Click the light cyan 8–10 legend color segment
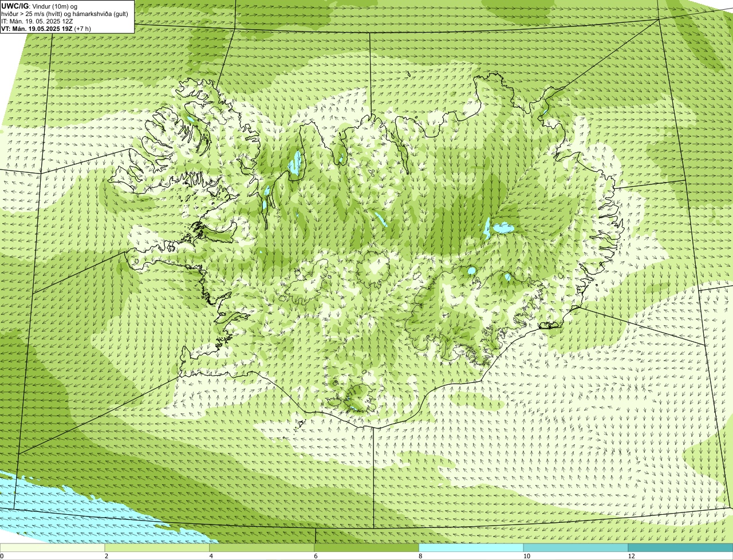The image size is (733, 560). [x=472, y=547]
